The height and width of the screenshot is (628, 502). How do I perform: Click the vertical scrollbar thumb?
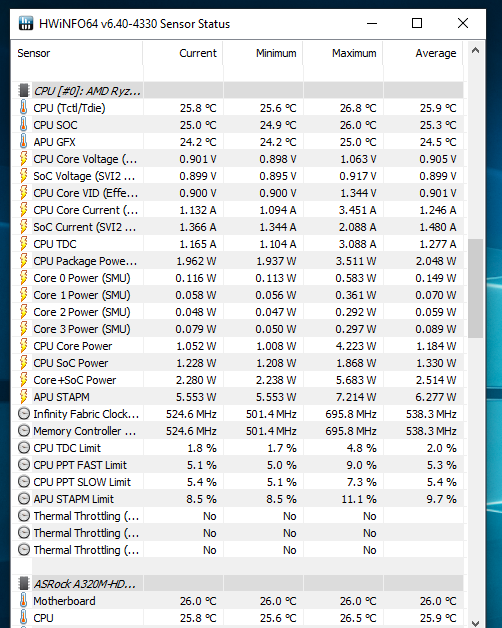(x=476, y=288)
